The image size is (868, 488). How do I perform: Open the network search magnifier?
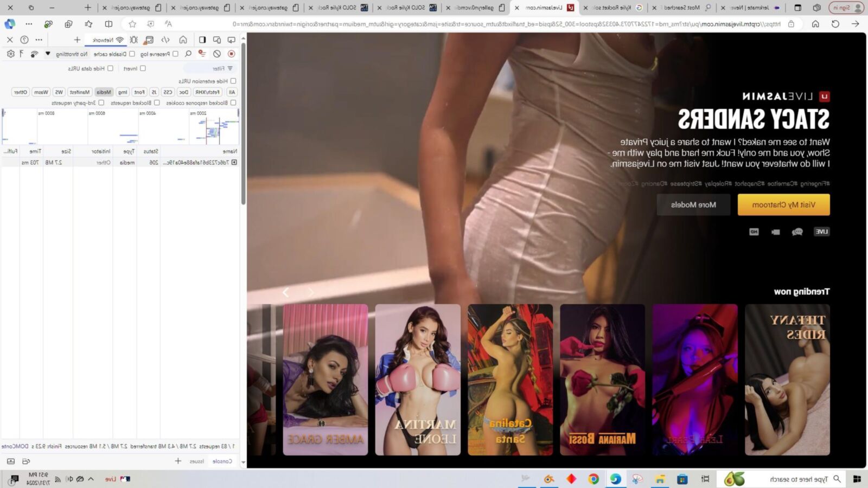[188, 54]
